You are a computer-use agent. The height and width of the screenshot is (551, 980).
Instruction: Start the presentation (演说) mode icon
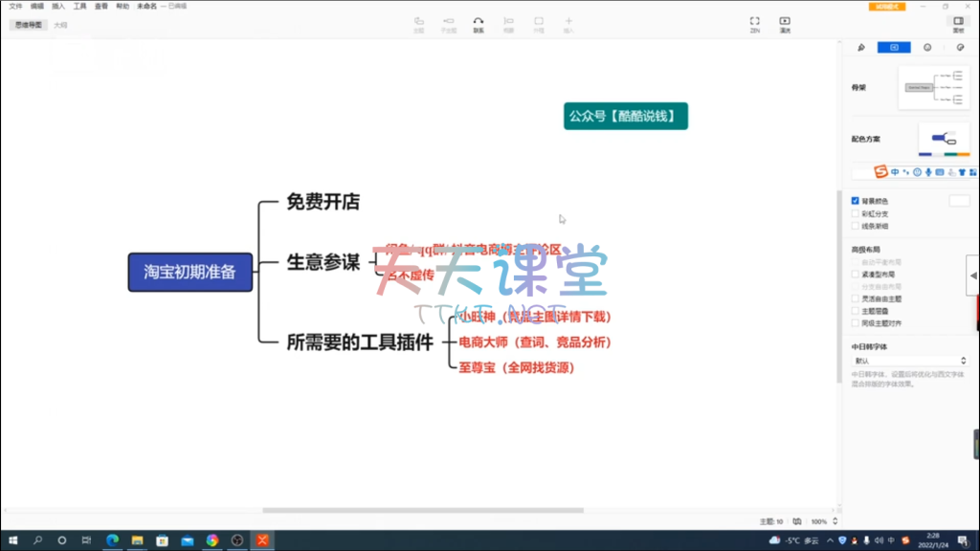coord(785,21)
